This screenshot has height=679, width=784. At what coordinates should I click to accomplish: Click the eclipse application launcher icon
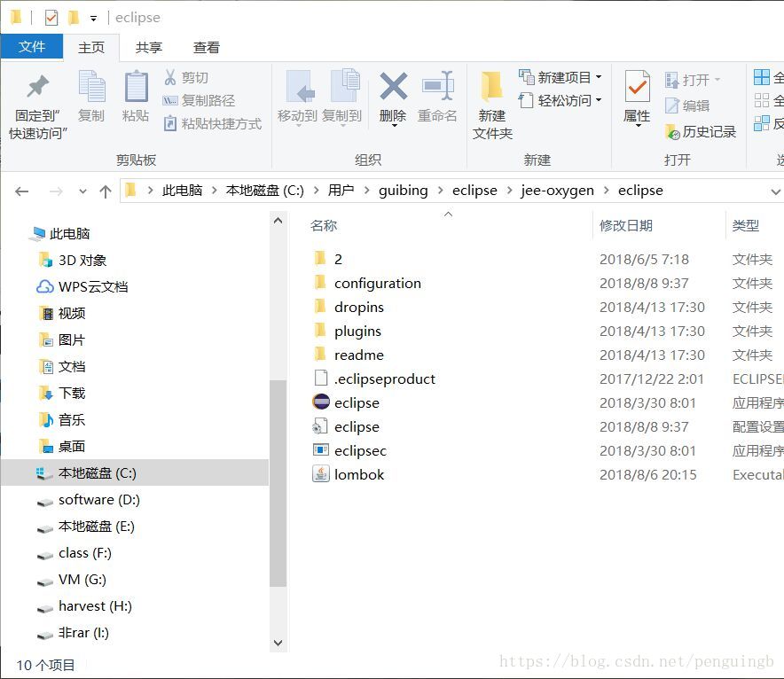tap(321, 402)
